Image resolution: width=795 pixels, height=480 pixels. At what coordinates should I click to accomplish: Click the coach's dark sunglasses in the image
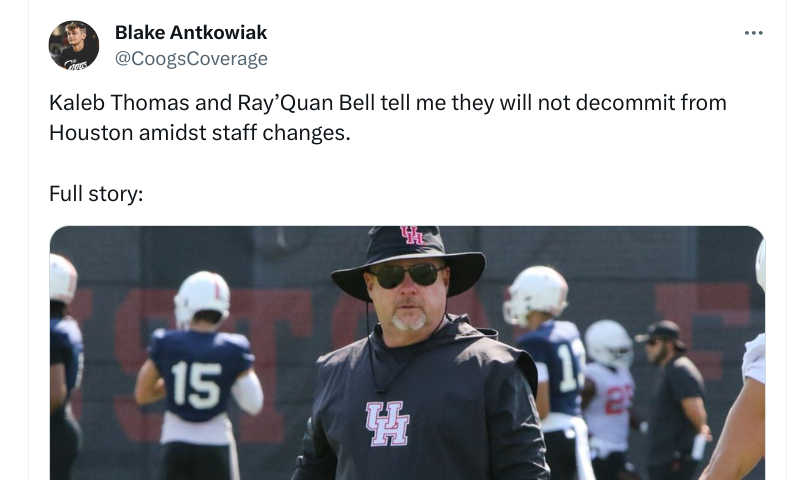pos(408,276)
